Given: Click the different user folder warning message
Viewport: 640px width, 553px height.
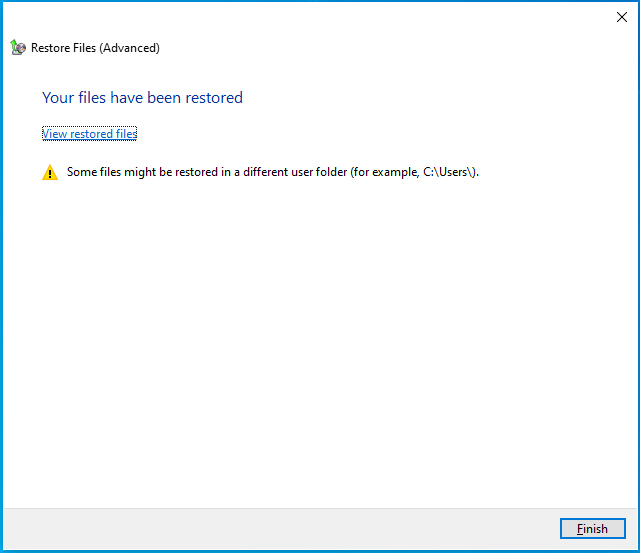Looking at the screenshot, I should tap(273, 172).
